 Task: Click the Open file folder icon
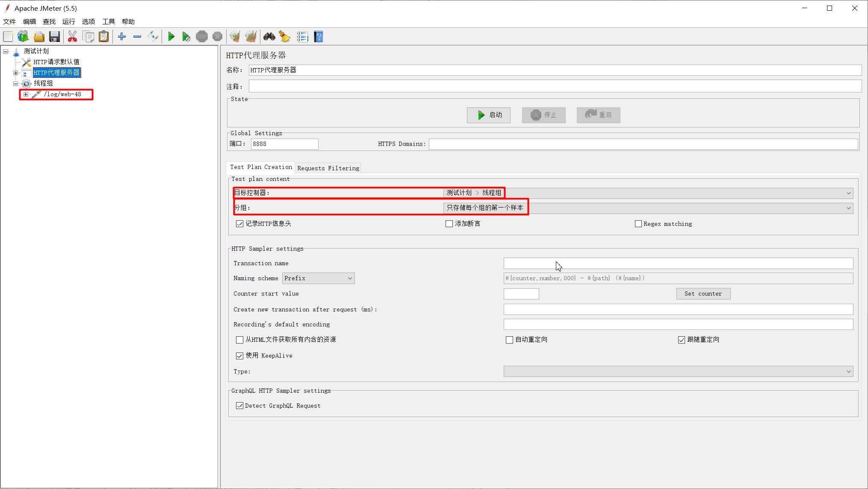[39, 37]
